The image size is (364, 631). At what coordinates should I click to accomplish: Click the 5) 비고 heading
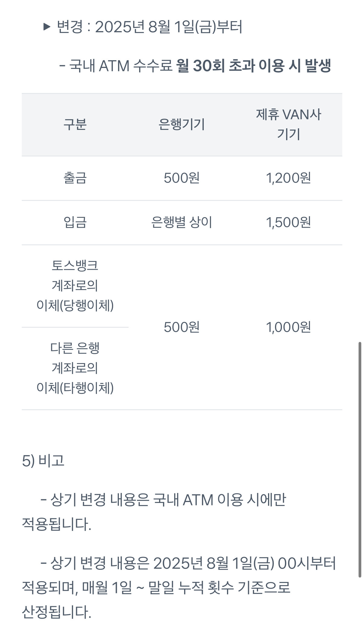coord(43,461)
